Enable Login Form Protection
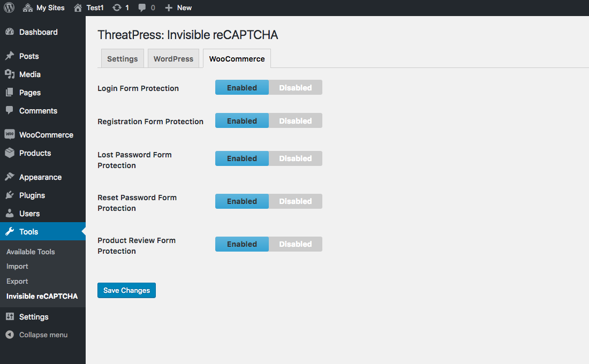Screen dimensions: 589x364 point(242,88)
